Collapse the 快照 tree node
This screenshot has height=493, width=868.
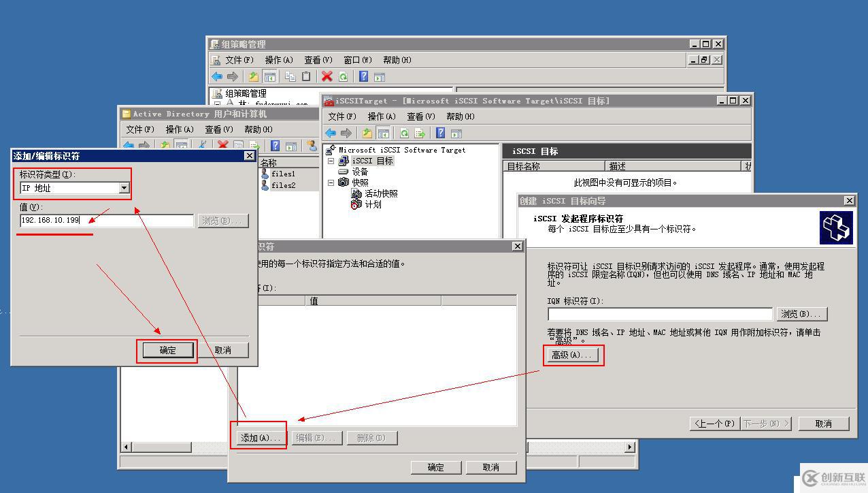coord(331,182)
